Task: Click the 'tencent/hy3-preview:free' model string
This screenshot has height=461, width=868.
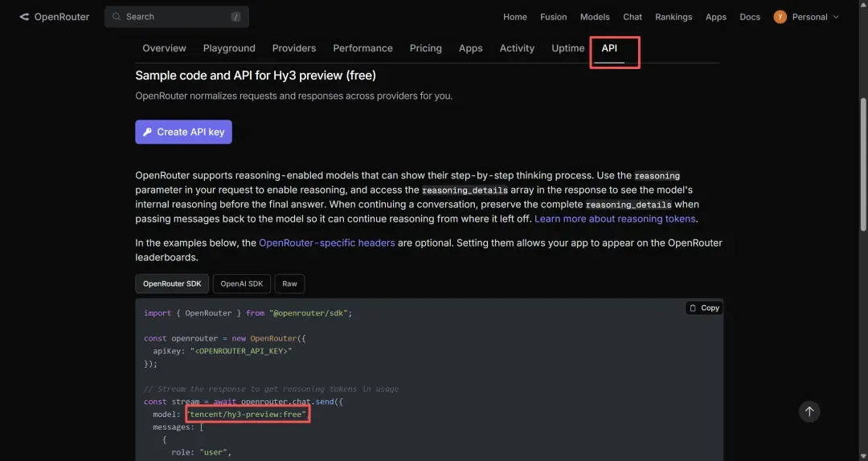Action: pyautogui.click(x=248, y=414)
